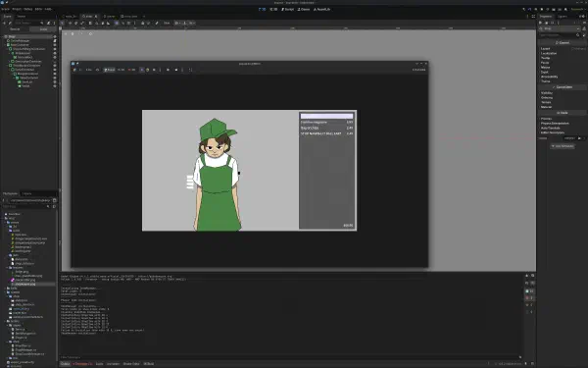Click the new resource icon in Inspector
588x368 pixels.
(x=540, y=23)
